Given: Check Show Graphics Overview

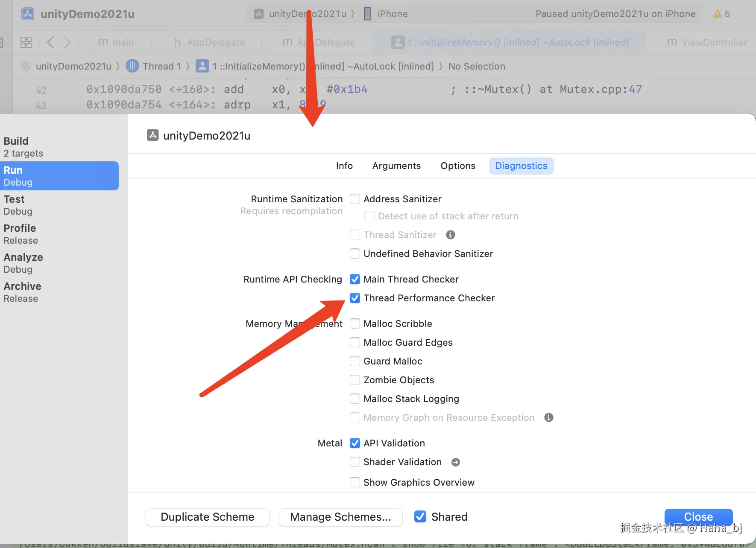Looking at the screenshot, I should pos(355,482).
